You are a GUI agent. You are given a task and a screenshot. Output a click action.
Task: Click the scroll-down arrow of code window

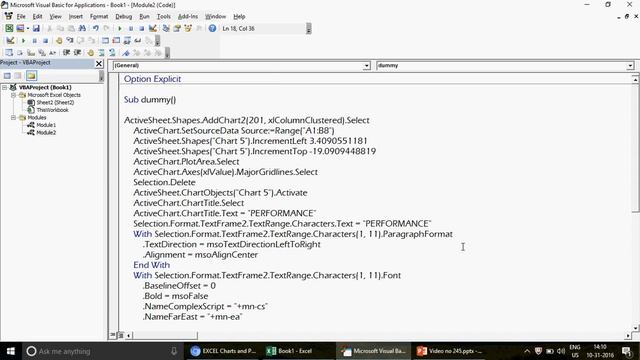coord(635,328)
